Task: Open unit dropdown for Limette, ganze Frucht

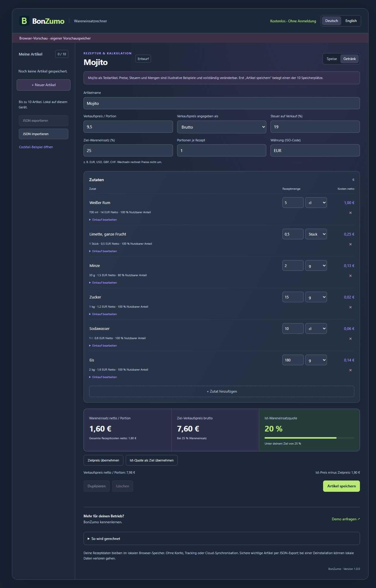Action: point(316,234)
